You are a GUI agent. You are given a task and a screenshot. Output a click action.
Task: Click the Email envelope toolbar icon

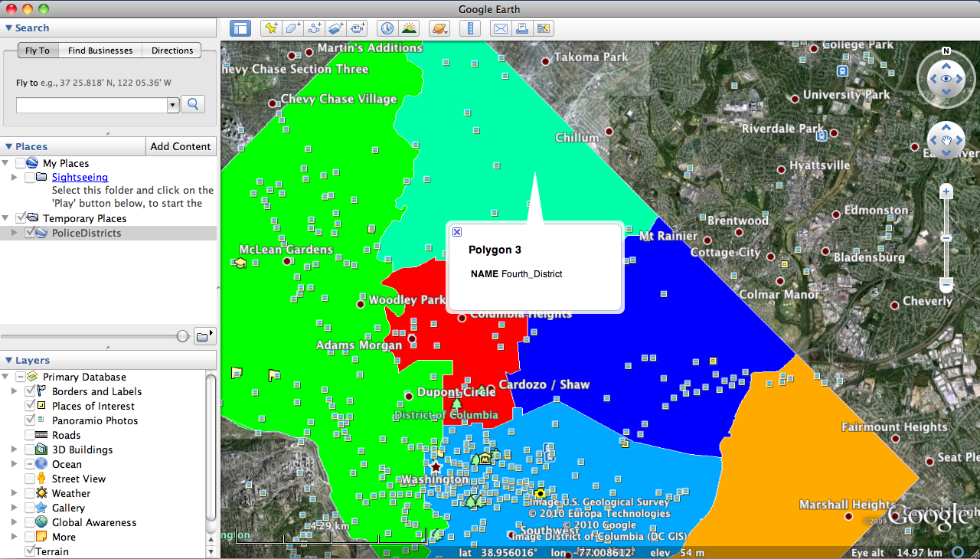(x=500, y=28)
